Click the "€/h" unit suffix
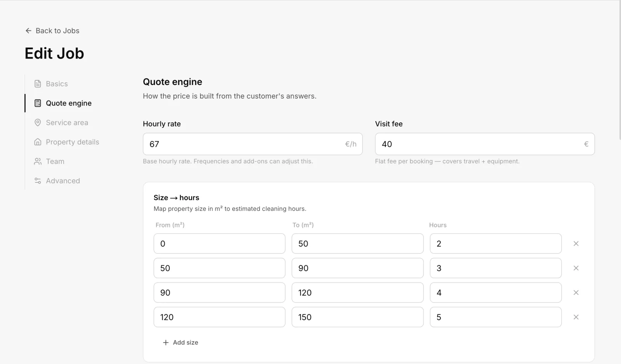Image resolution: width=621 pixels, height=364 pixels. (x=351, y=144)
